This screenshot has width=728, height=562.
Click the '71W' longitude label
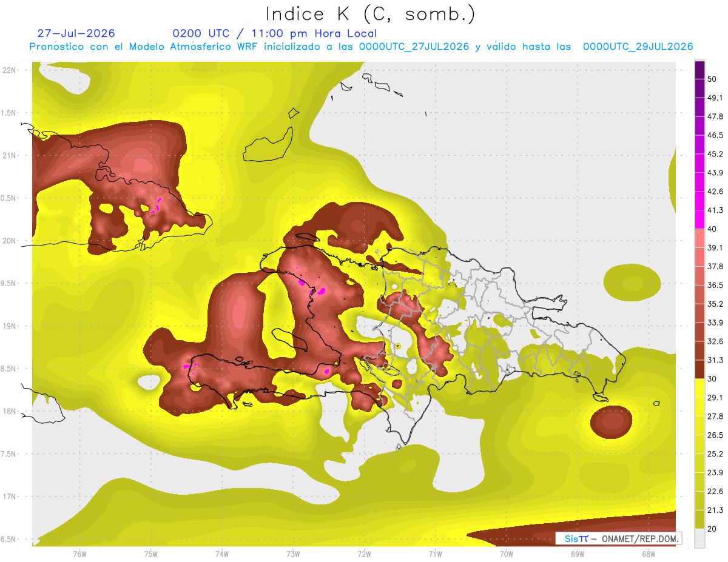click(435, 554)
